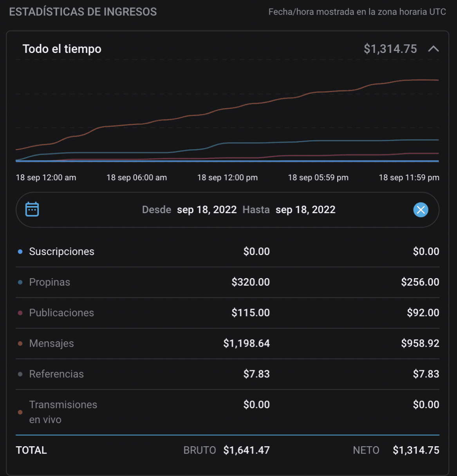Toggle the Propinas legend dot

point(20,282)
